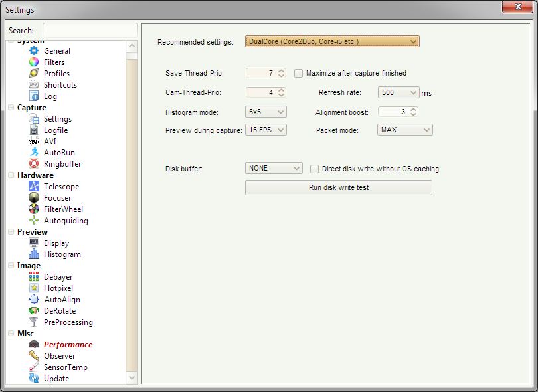Open the Observer telescope icon
The width and height of the screenshot is (538, 392).
[34, 356]
